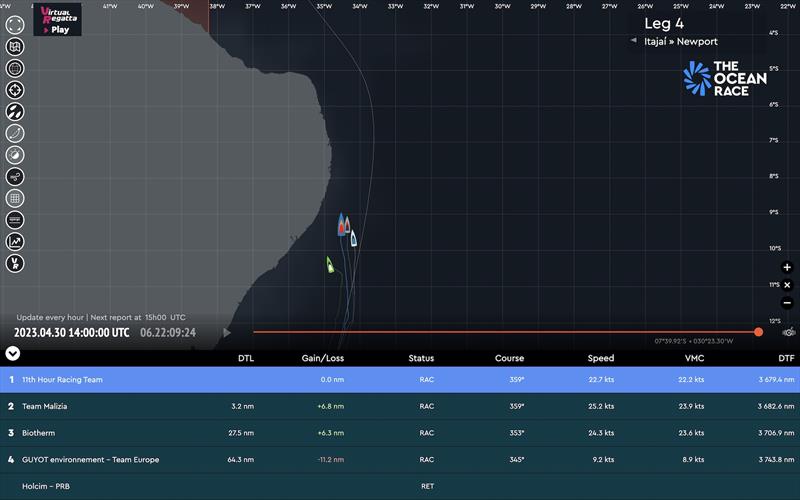Click the Status column header
The image size is (800, 500).
point(421,358)
